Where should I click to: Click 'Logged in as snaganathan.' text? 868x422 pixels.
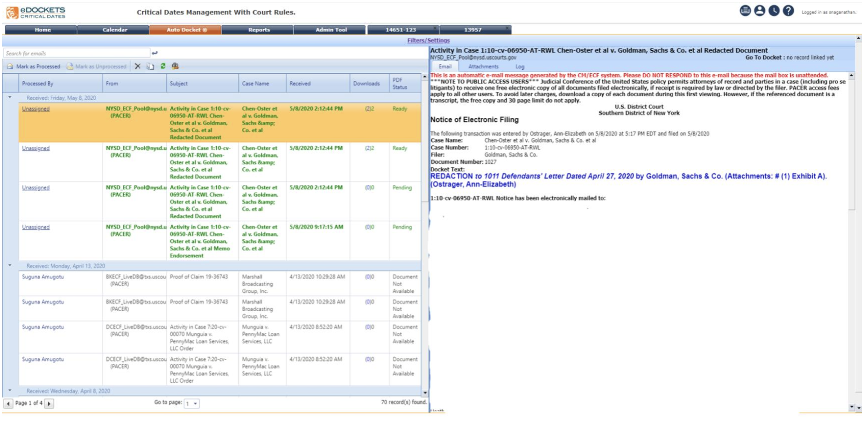click(829, 12)
